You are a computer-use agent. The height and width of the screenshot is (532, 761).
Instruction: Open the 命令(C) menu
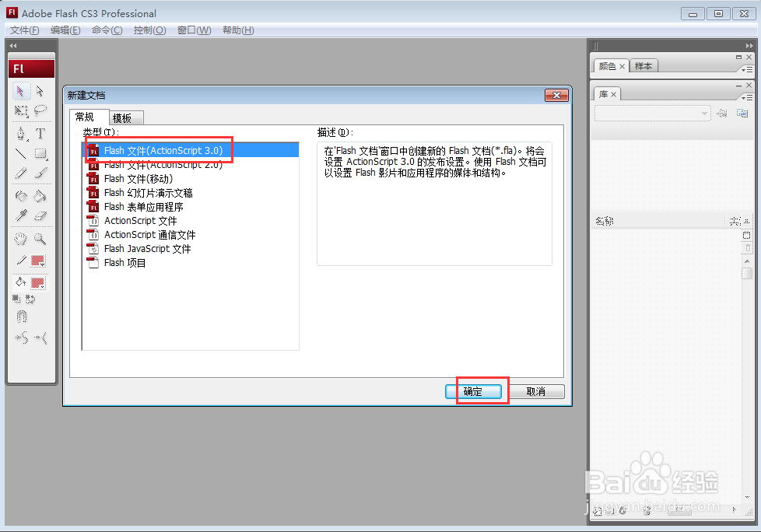point(107,30)
